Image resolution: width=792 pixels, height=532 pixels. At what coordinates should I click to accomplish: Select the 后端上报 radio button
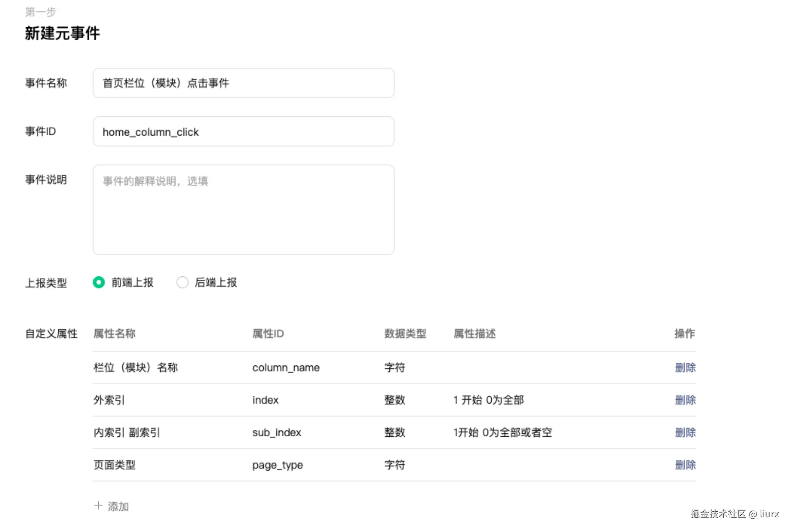(182, 282)
